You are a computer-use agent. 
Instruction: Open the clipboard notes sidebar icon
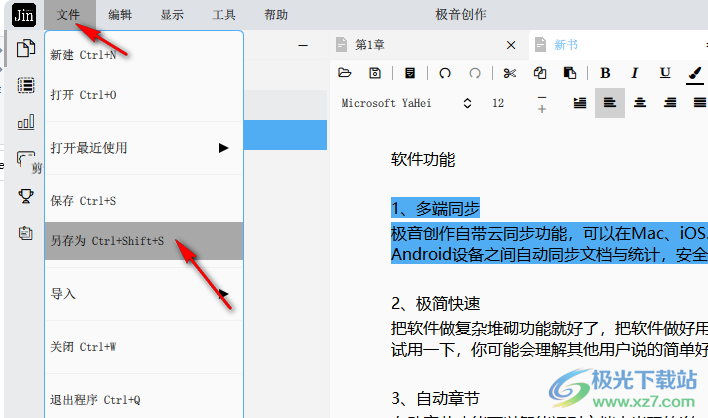point(26,233)
